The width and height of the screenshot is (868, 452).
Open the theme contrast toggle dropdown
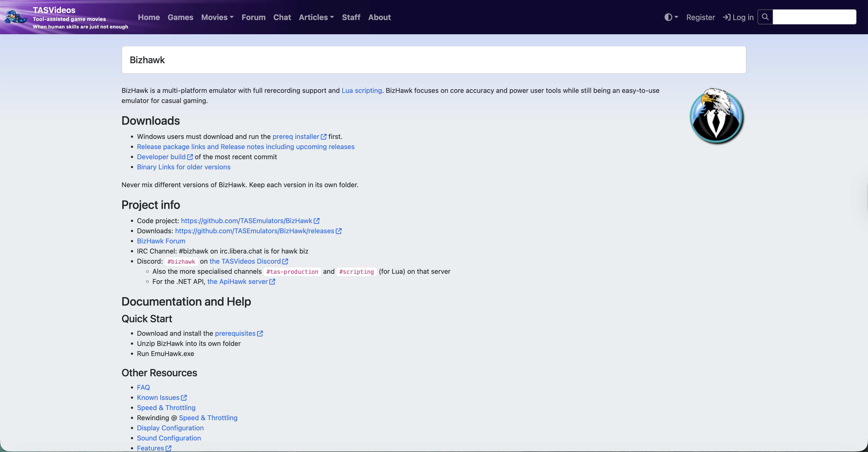pos(671,17)
